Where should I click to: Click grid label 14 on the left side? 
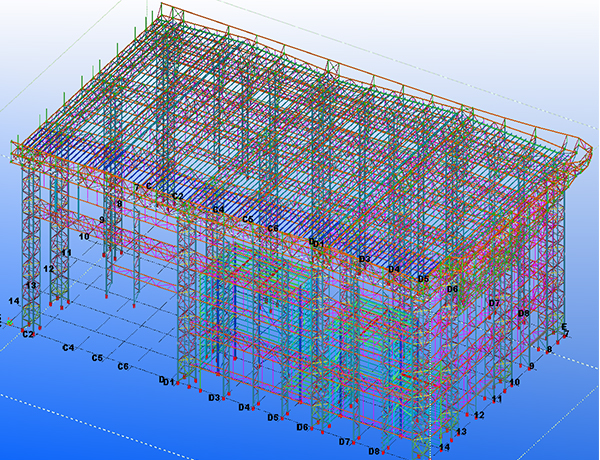tap(14, 300)
